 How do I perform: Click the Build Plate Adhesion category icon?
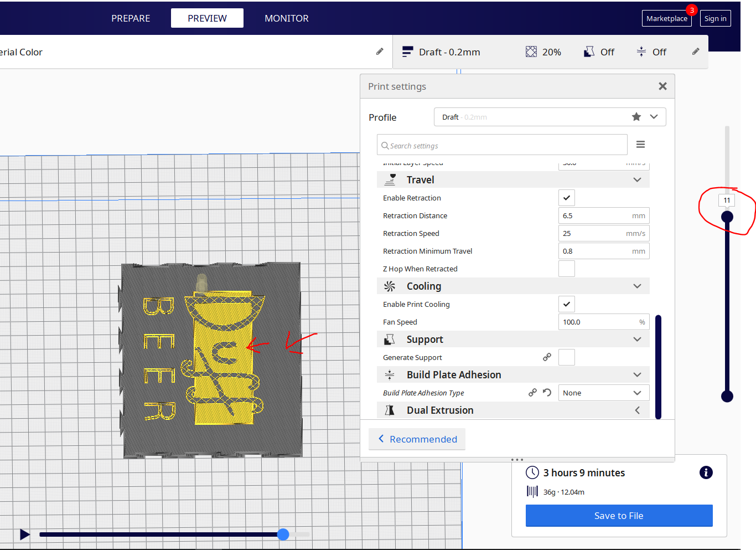click(x=390, y=374)
